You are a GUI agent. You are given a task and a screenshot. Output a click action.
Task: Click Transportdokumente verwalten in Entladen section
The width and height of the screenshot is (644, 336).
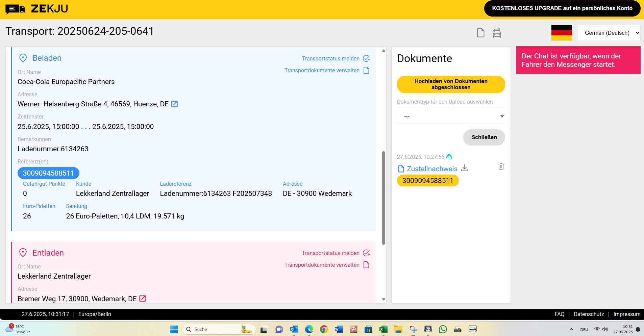tap(322, 265)
